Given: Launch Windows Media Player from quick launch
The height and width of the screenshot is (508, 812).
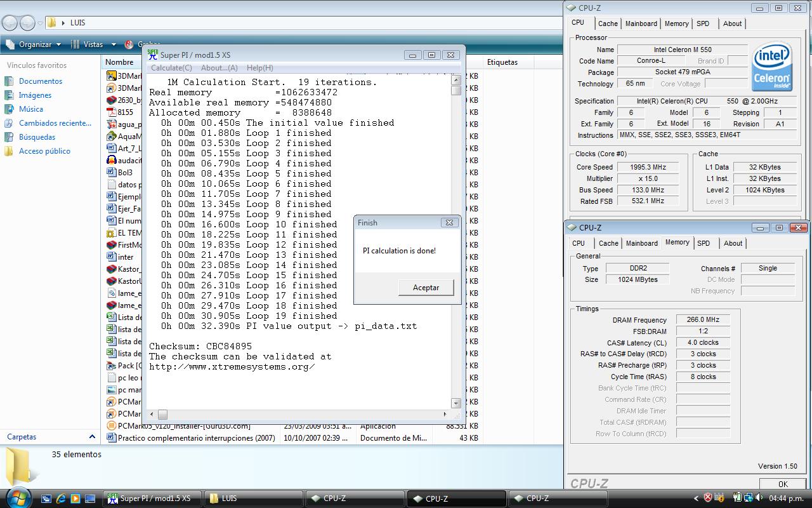Looking at the screenshot, I should [x=75, y=498].
